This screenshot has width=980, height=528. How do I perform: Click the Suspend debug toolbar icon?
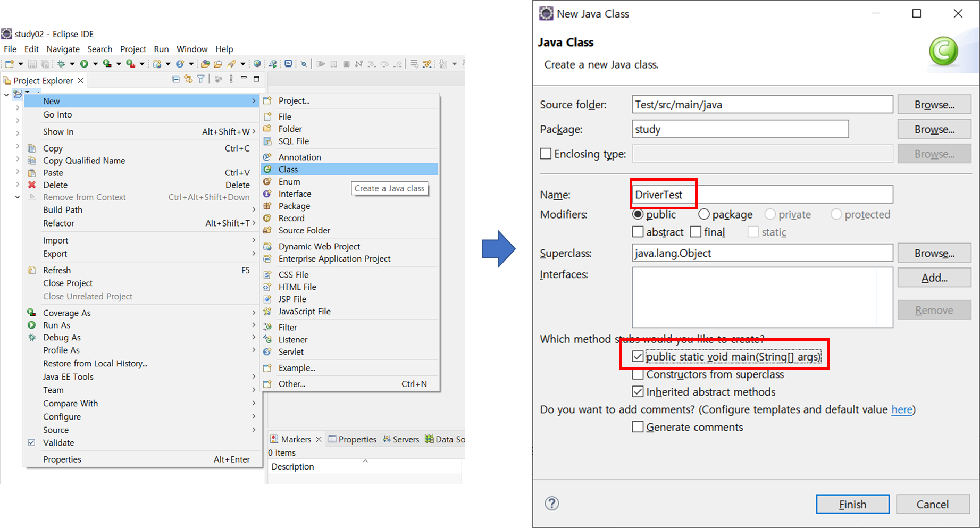coord(333,64)
